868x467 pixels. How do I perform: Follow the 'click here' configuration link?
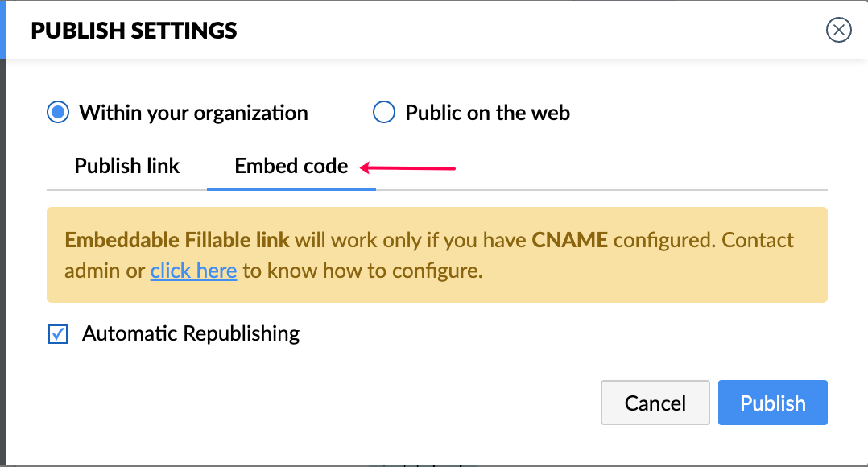pyautogui.click(x=193, y=271)
